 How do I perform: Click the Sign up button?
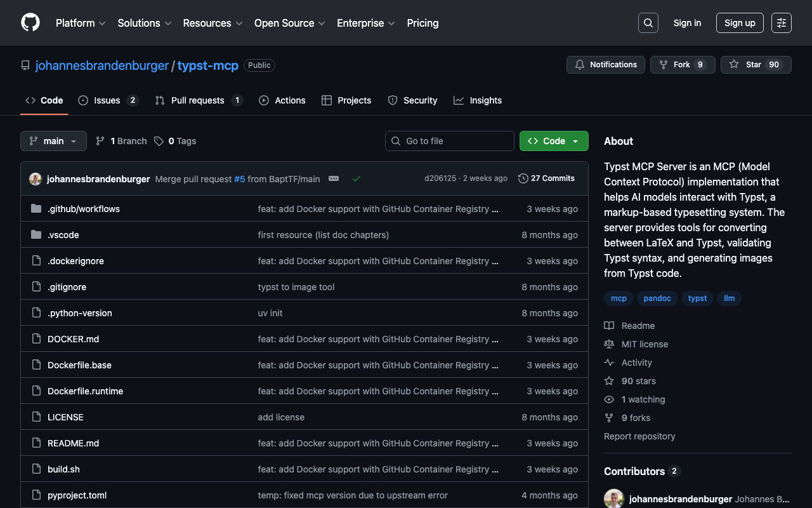pos(739,23)
